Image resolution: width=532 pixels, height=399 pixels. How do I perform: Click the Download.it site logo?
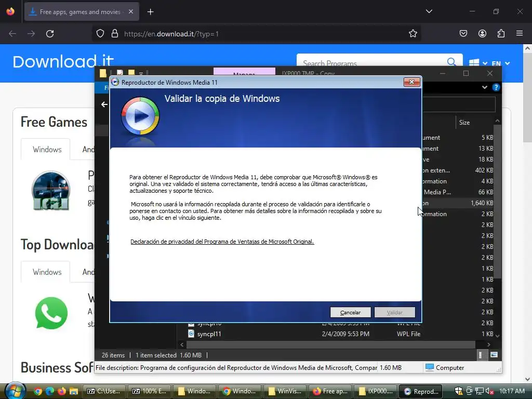(63, 61)
